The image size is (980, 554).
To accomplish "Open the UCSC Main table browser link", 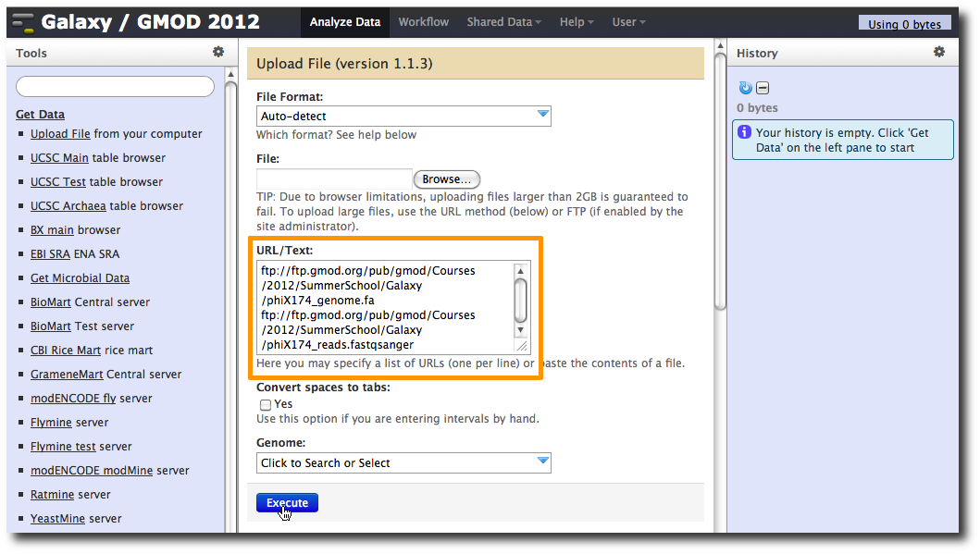I will pos(59,158).
